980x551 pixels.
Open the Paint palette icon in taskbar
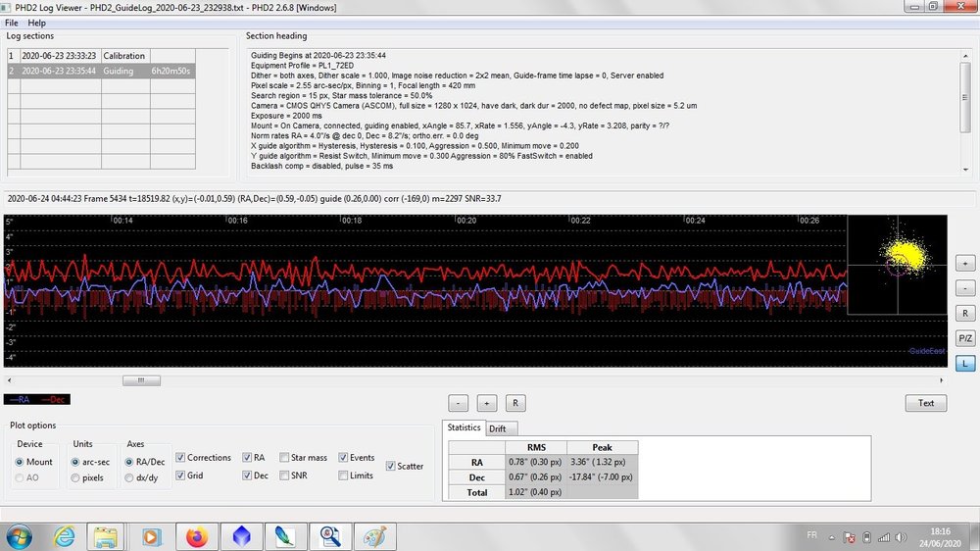(x=375, y=536)
